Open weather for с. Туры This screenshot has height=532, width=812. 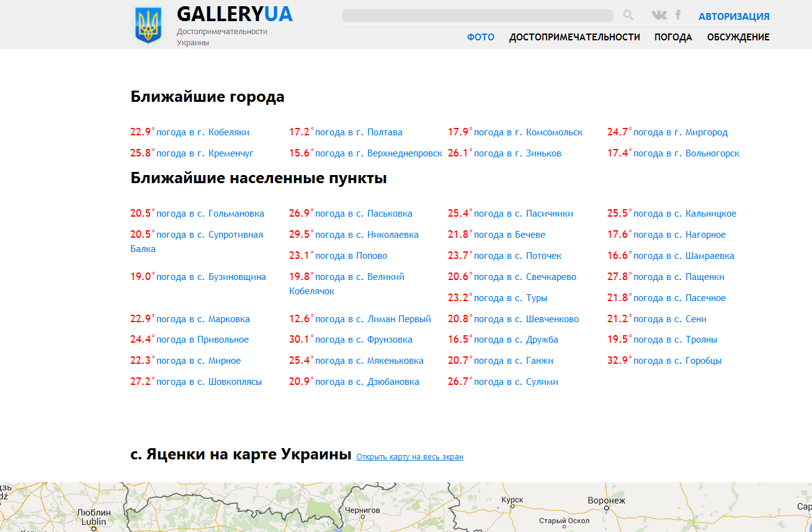point(511,298)
